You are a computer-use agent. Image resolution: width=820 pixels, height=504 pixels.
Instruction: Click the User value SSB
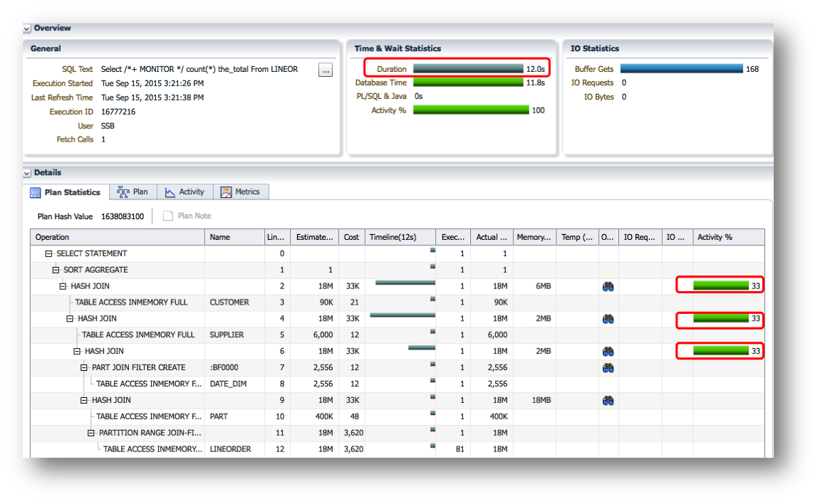(108, 126)
